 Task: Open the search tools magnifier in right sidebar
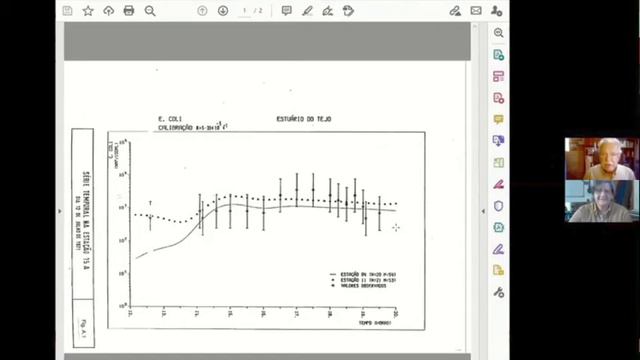tap(498, 33)
